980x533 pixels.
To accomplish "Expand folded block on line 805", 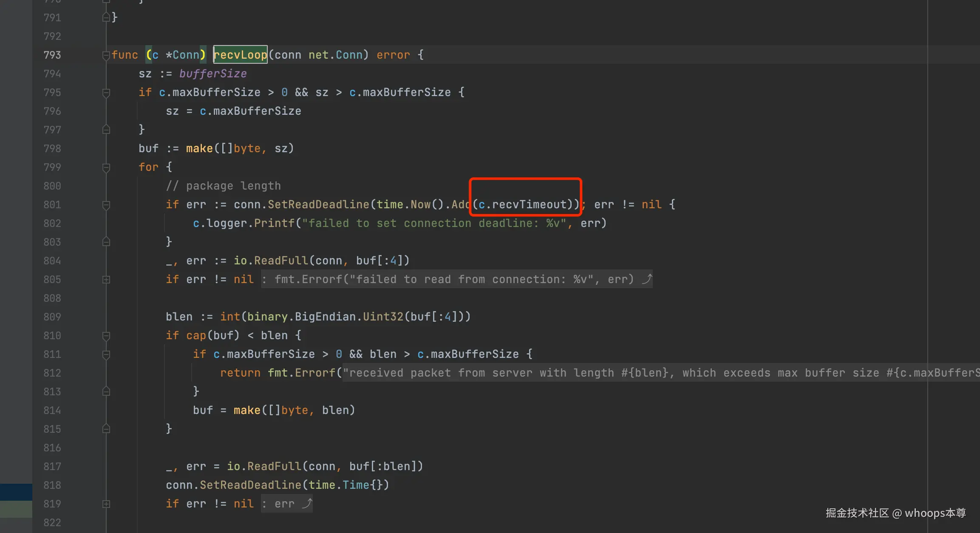I will point(106,280).
